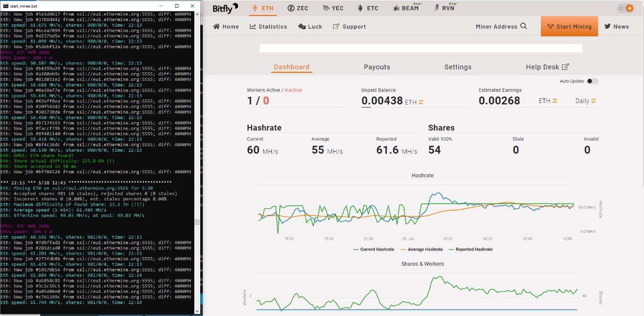Click the Unpaid Balance value 0.00438

382,100
